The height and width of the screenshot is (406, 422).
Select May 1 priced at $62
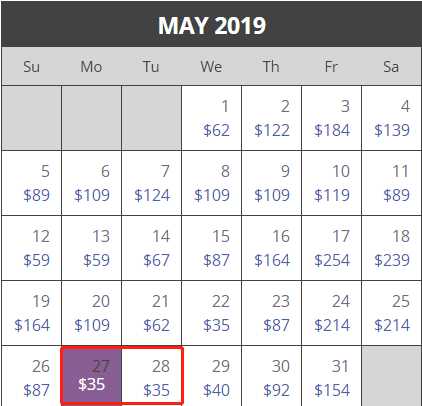[211, 118]
